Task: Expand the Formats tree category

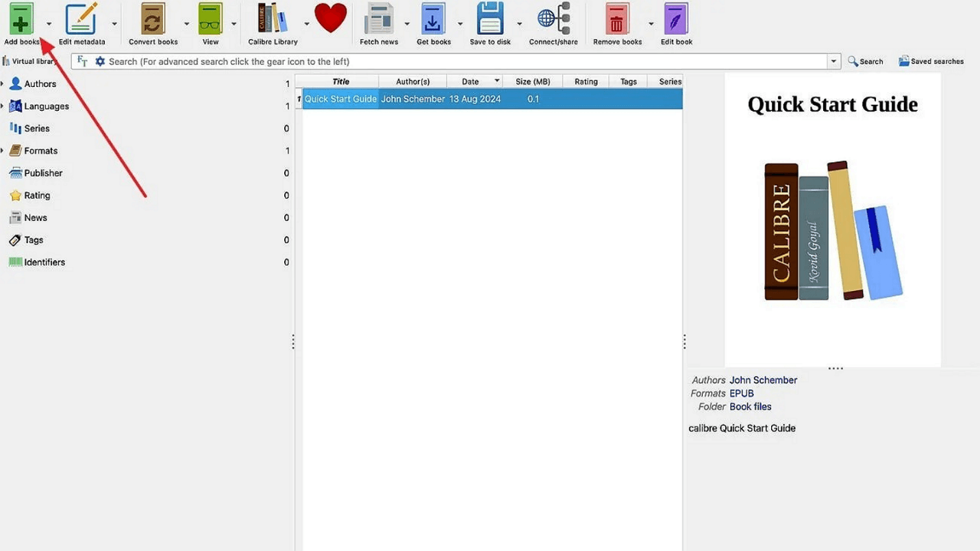Action: [3, 151]
